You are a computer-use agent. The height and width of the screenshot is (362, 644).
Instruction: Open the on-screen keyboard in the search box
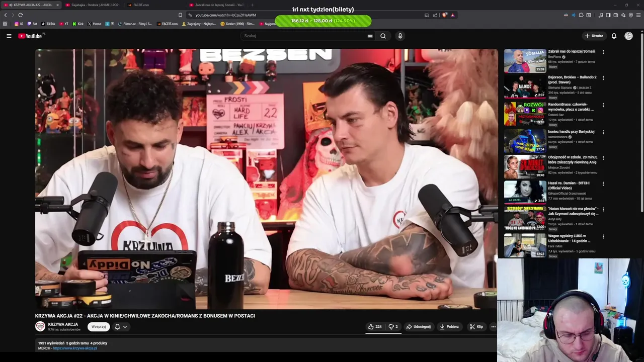(x=370, y=36)
